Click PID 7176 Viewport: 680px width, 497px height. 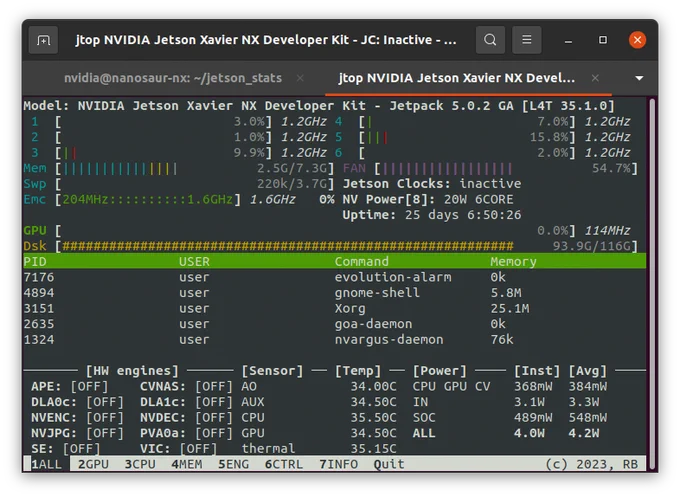39,277
